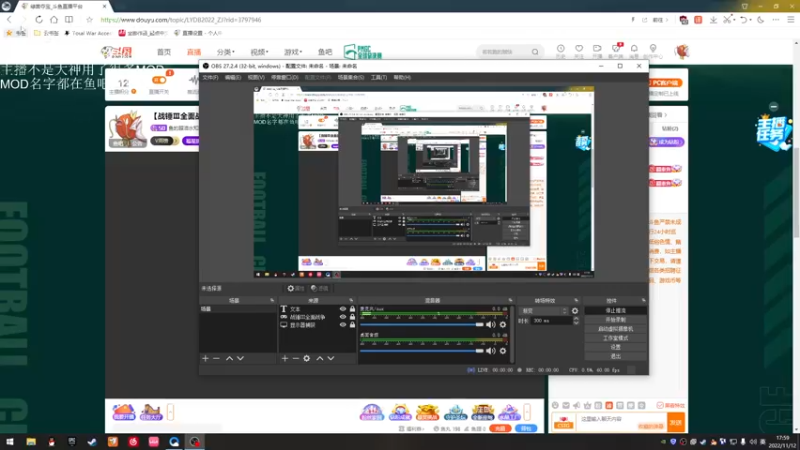This screenshot has height=450, width=800.
Task: Open OBS Scene Collection menu
Action: [x=351, y=78]
